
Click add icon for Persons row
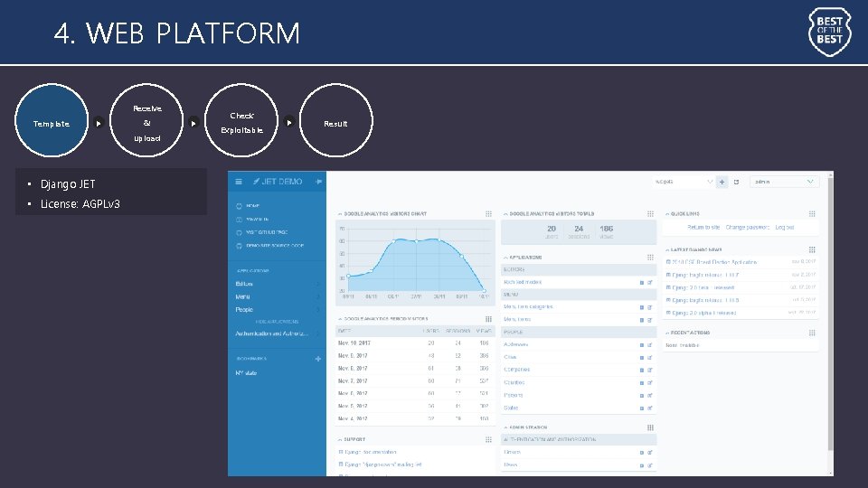642,395
